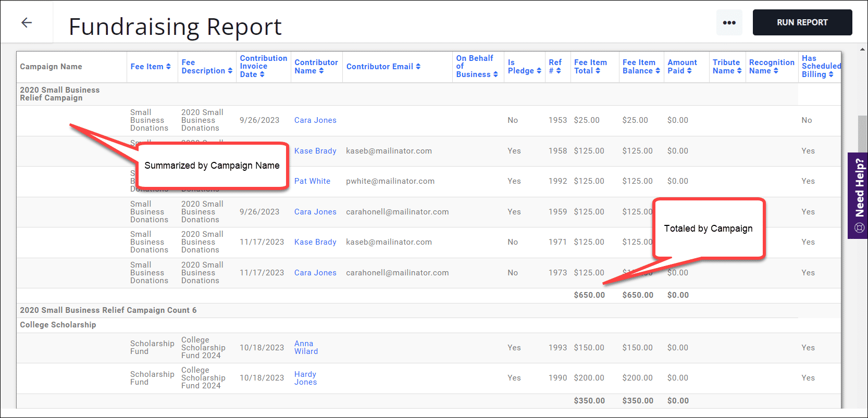Click the RUN REPORT button
The height and width of the screenshot is (418, 868).
coord(802,22)
